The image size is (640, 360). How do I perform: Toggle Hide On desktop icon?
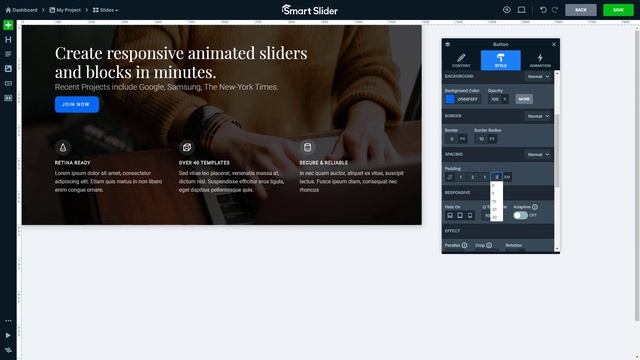pos(450,216)
